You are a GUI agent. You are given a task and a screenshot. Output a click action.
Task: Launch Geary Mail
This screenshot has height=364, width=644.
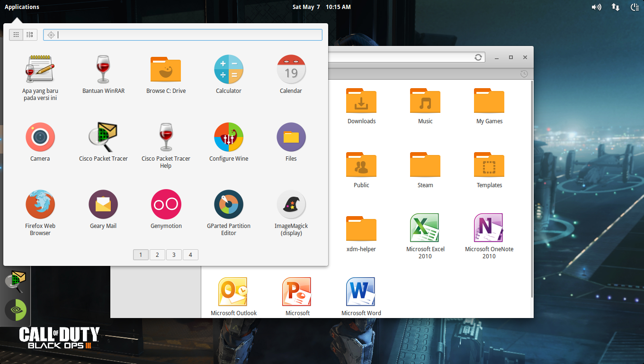pyautogui.click(x=103, y=209)
